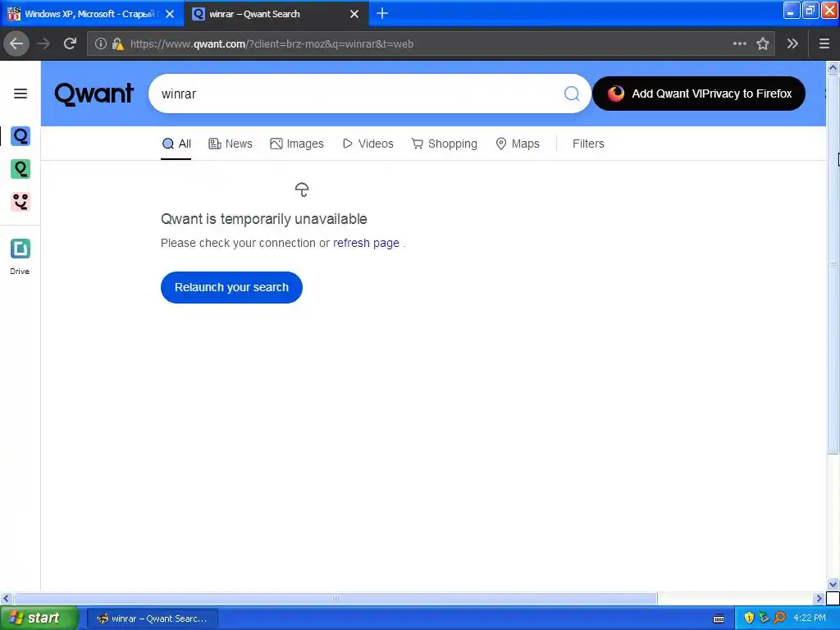The width and height of the screenshot is (840, 630).
Task: Click the safely remove hardware tray icon
Action: (x=764, y=618)
